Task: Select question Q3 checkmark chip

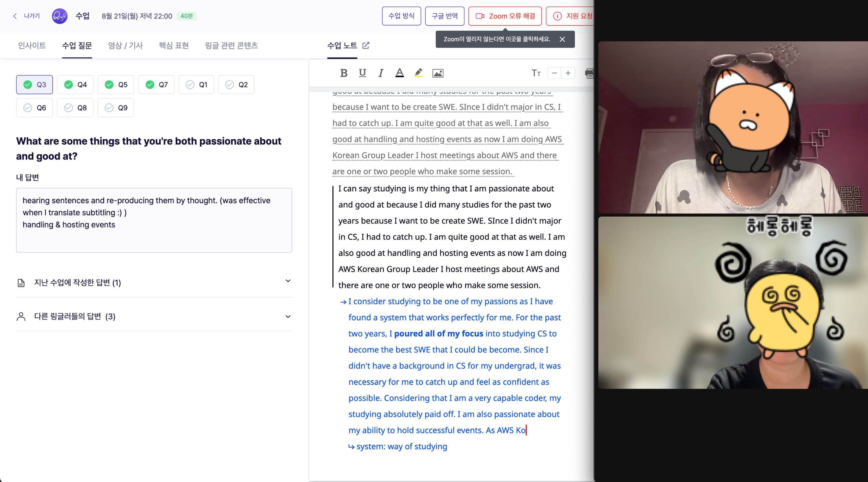Action: (x=35, y=84)
